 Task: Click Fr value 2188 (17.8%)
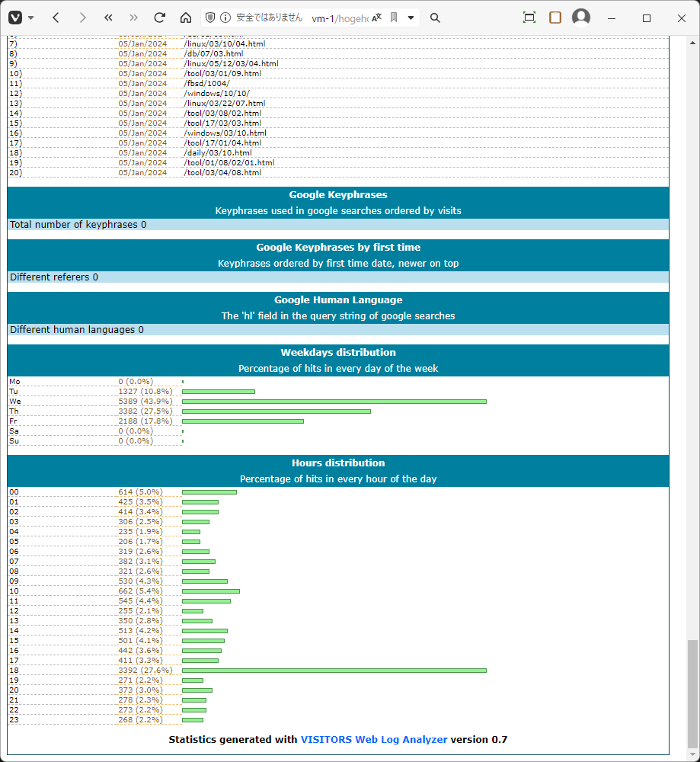click(x=145, y=421)
